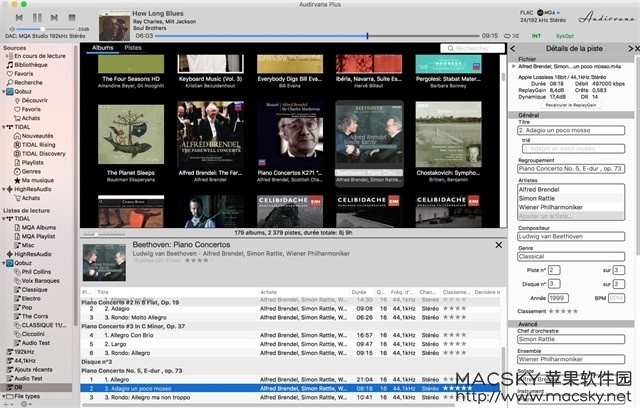Select The Planet Sleeps album cover
The height and width of the screenshot is (408, 640).
pyautogui.click(x=131, y=134)
